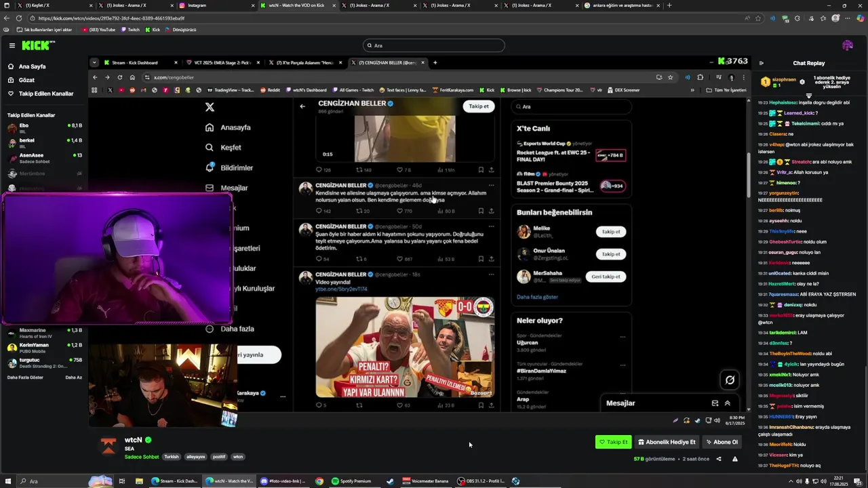Open a new browser tab
Viewport: 868px width, 488px height.
[x=670, y=5]
